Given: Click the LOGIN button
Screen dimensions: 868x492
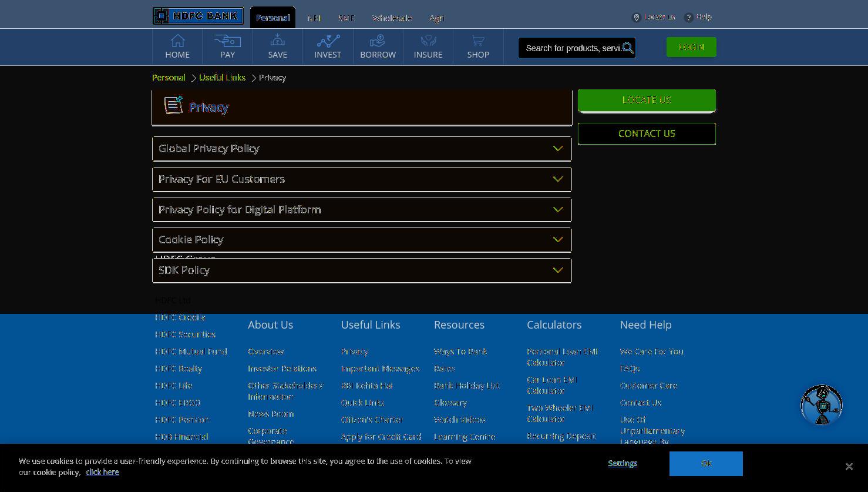Looking at the screenshot, I should click(x=691, y=47).
